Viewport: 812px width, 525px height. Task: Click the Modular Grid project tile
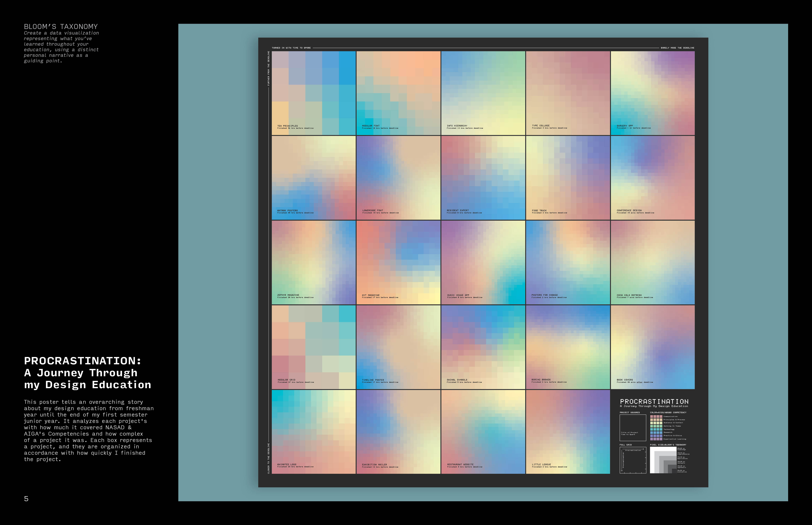click(313, 347)
